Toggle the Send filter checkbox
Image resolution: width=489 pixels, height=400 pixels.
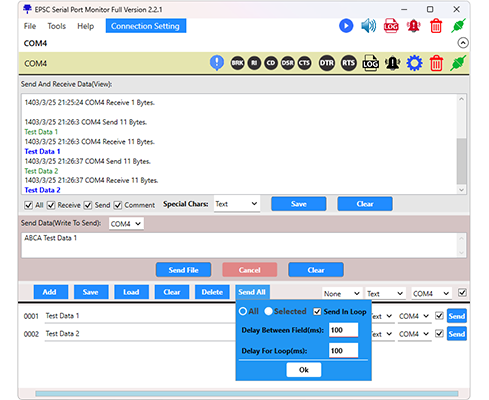click(88, 205)
